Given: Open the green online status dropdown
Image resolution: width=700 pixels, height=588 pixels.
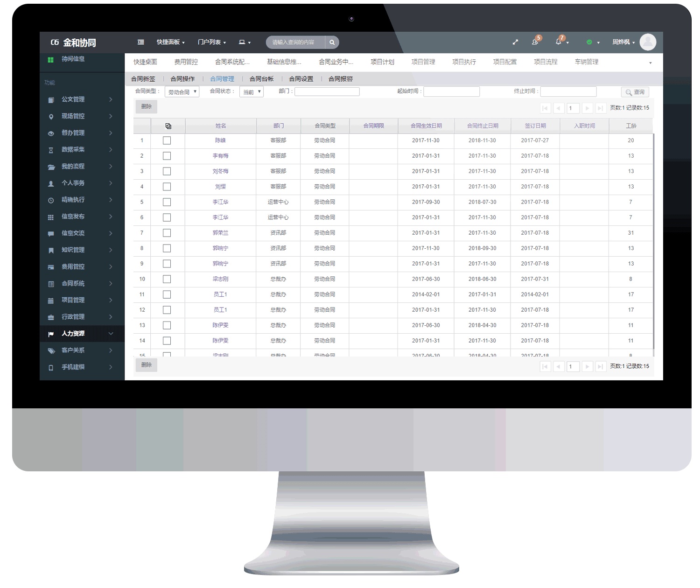Looking at the screenshot, I should (x=593, y=42).
